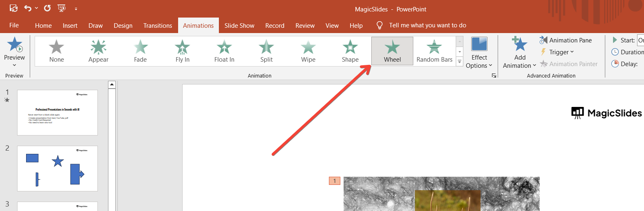Play the animation Preview star icon
This screenshot has width=644, height=211.
point(15,44)
